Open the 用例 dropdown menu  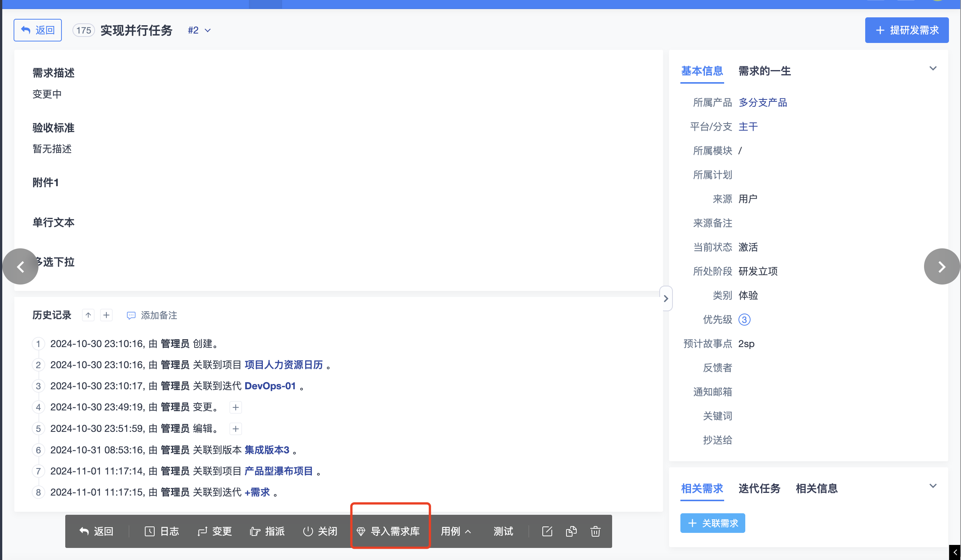pos(456,531)
